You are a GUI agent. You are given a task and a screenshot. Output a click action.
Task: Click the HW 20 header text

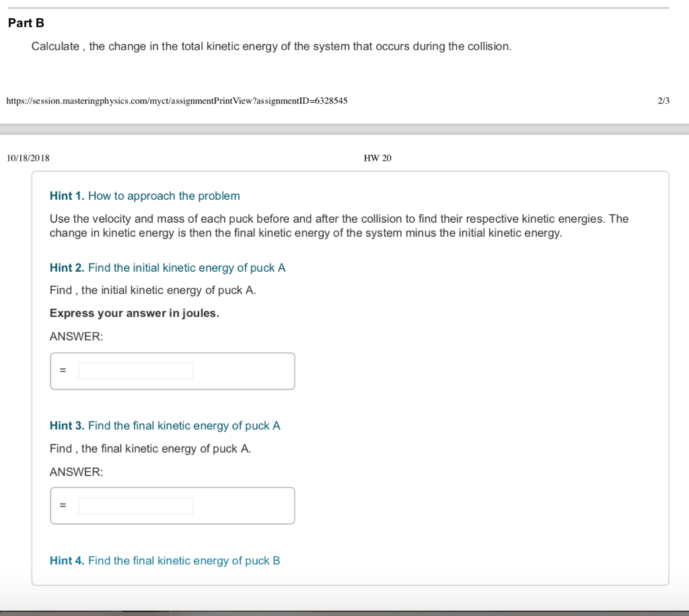click(377, 158)
